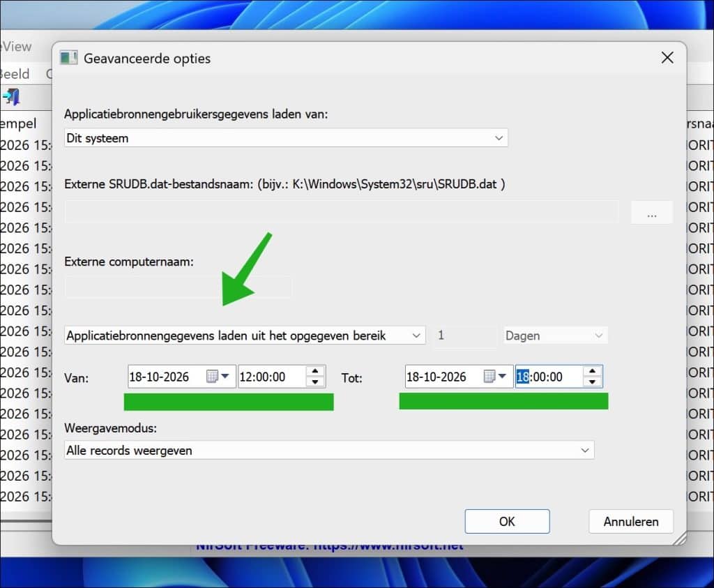Increase the Tot time with up arrow
The height and width of the screenshot is (588, 714).
tap(592, 371)
